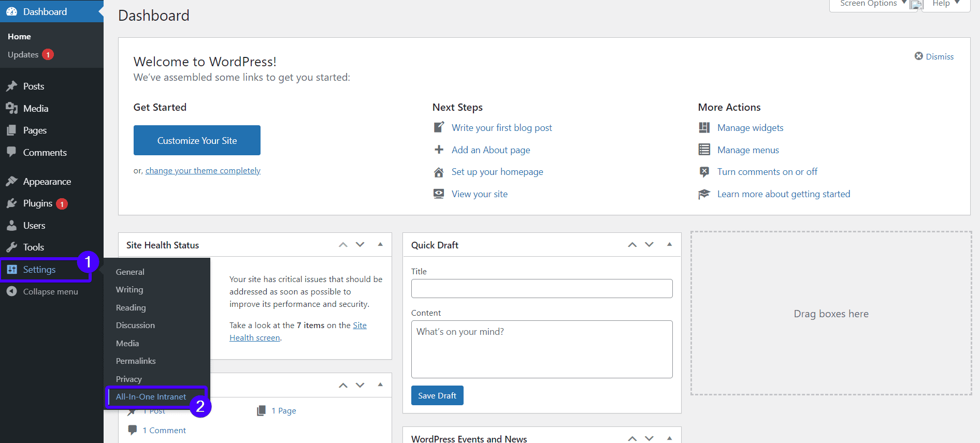The height and width of the screenshot is (443, 980).
Task: Click the Users person icon
Action: coord(11,225)
